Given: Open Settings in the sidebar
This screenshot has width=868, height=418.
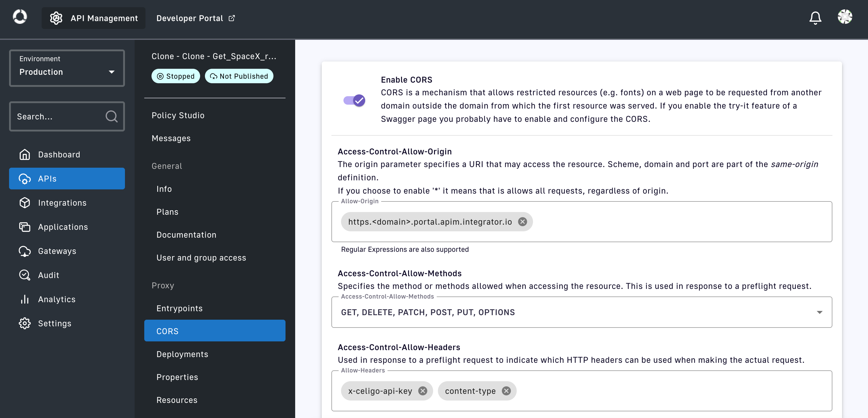Looking at the screenshot, I should [x=67, y=323].
